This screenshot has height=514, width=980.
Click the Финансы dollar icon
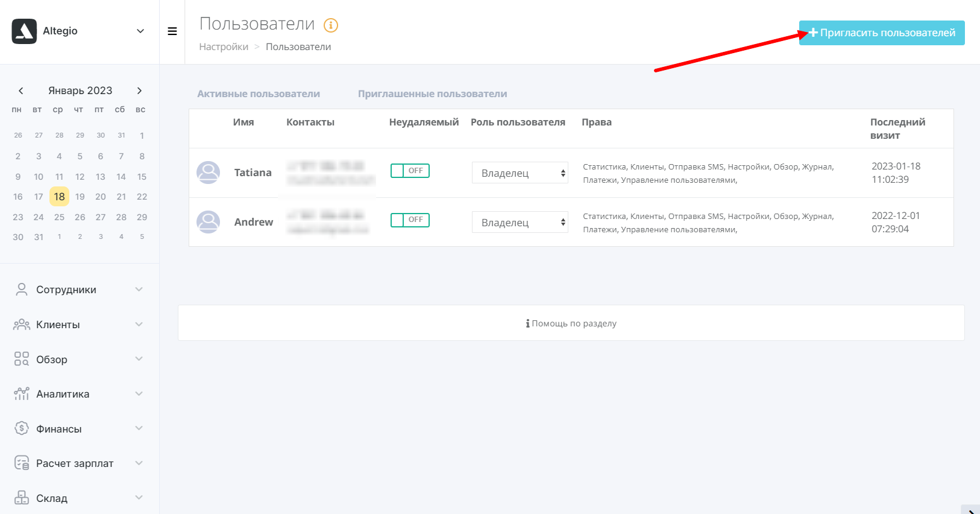click(22, 428)
